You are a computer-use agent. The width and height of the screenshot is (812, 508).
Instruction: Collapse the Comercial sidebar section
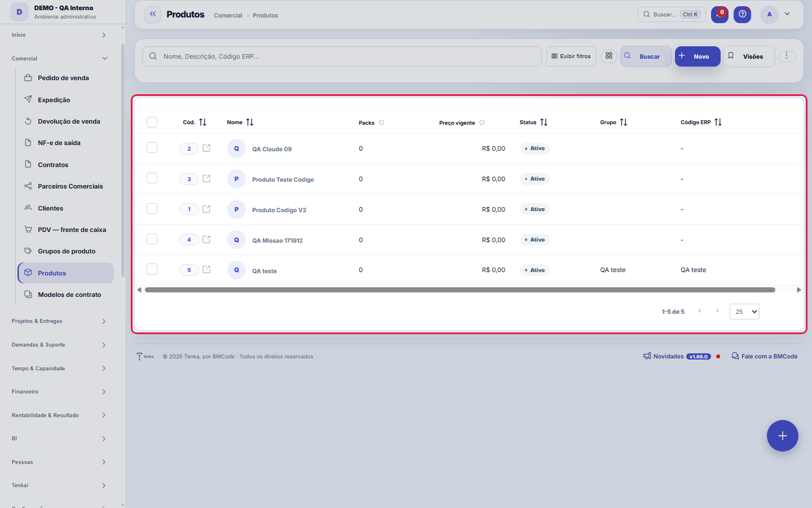coord(60,59)
